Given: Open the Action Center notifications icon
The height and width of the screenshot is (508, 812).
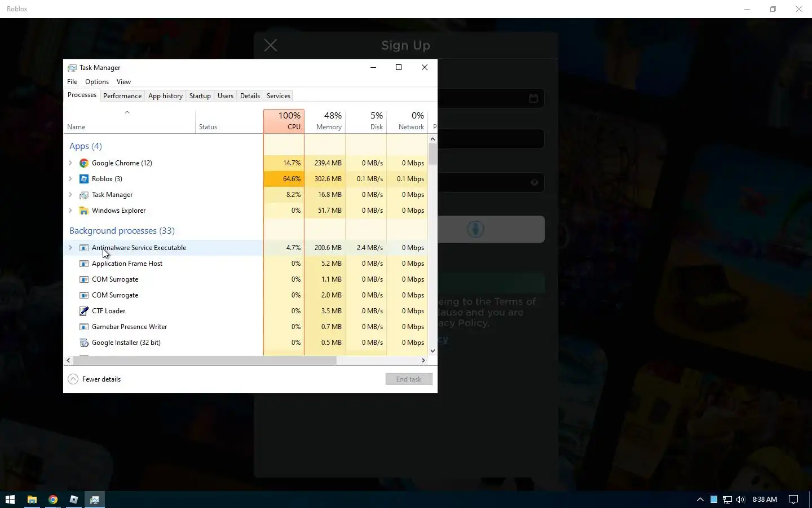Looking at the screenshot, I should pos(793,500).
